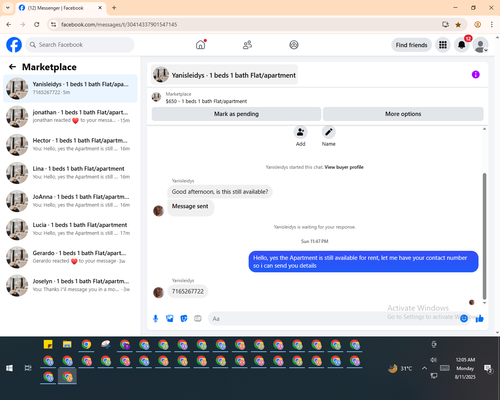Image resolution: width=500 pixels, height=400 pixels.
Task: Open Sticky Notes from the taskbar
Action: (48, 344)
